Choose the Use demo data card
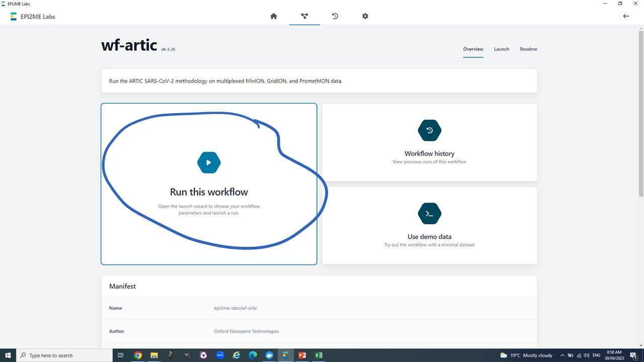 pos(429,237)
